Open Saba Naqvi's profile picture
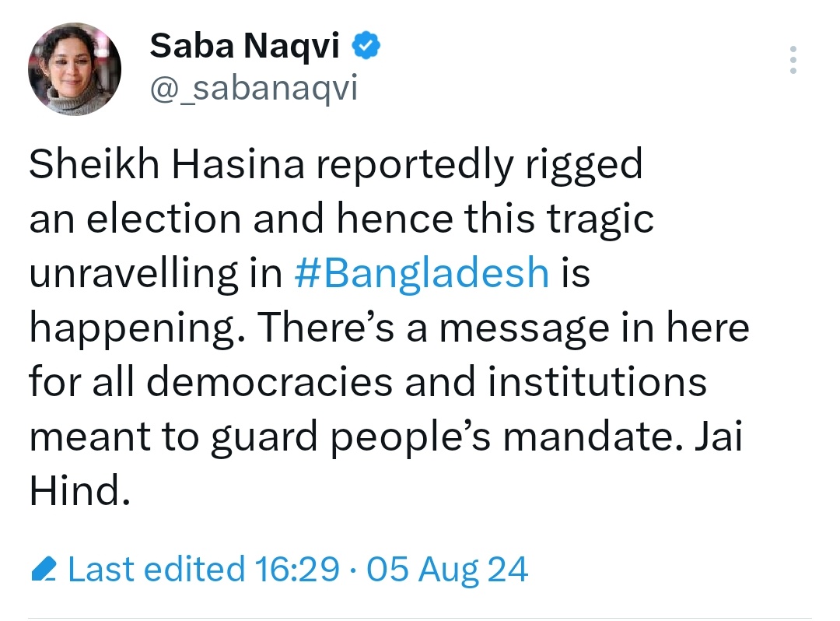This screenshot has height=621, width=840. pos(74,75)
